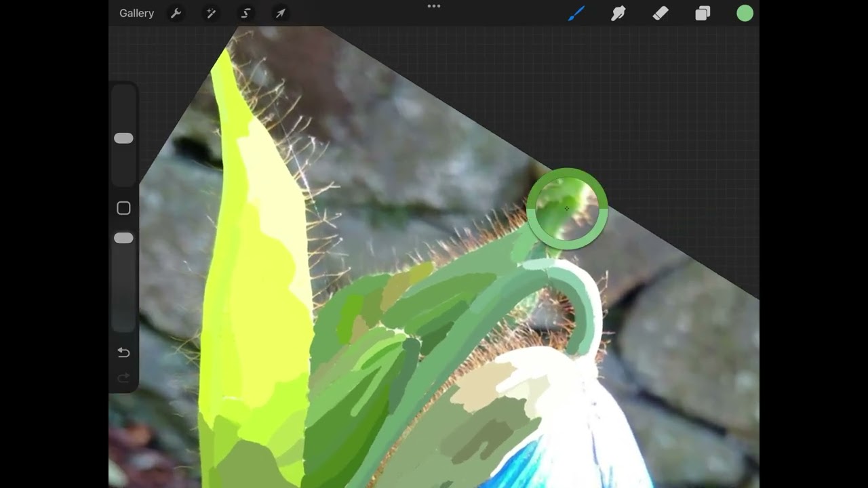Screen dimensions: 868x488
Task: Open the green active color picker
Action: click(745, 14)
